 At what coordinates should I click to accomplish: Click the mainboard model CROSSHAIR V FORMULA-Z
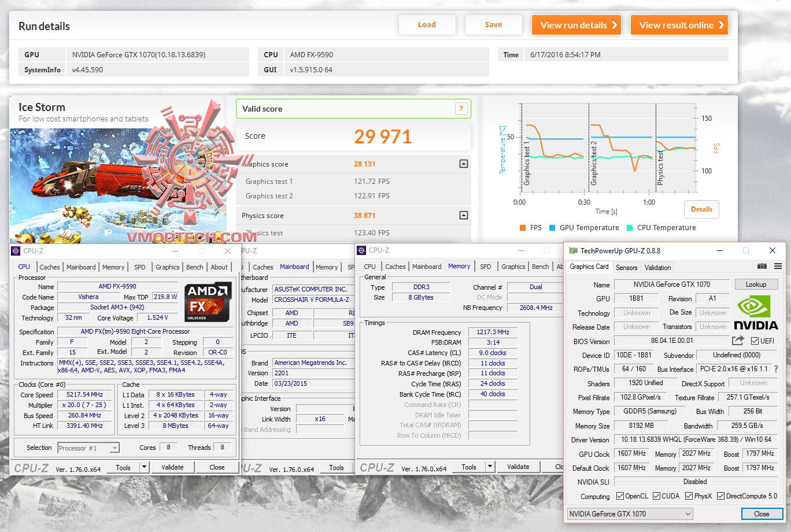click(313, 300)
